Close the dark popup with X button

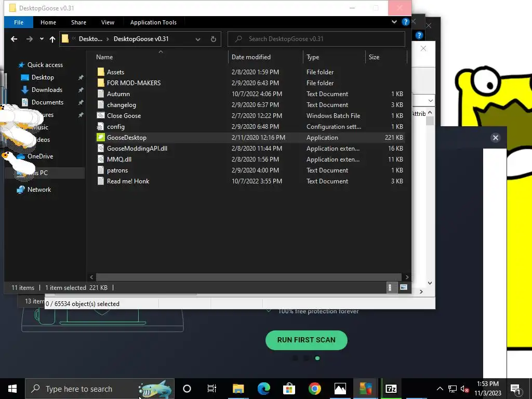[x=495, y=138]
